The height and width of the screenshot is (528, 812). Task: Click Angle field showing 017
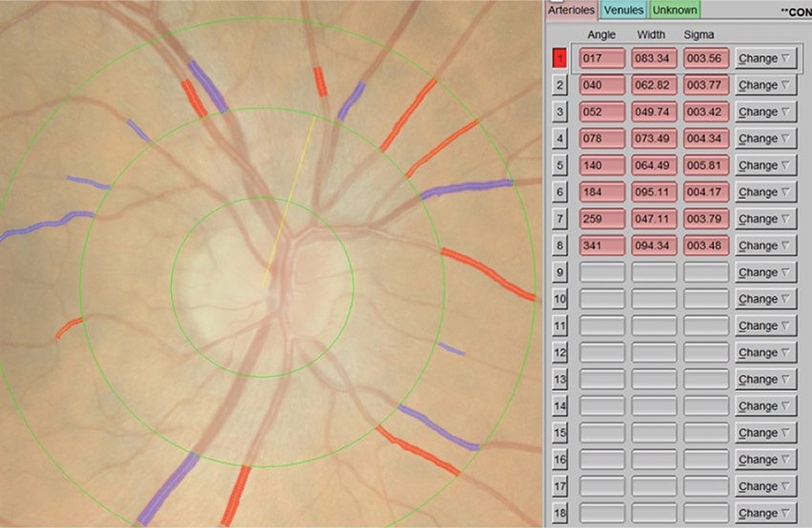pyautogui.click(x=602, y=58)
